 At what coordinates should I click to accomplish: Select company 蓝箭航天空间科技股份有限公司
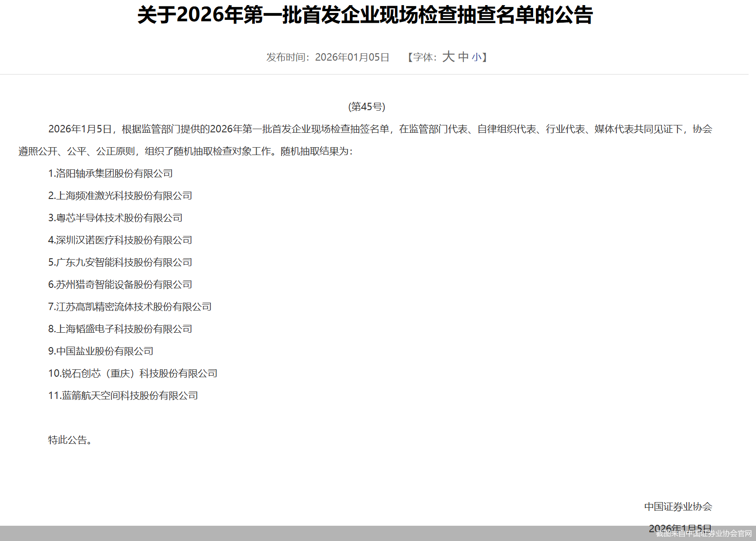click(x=123, y=395)
